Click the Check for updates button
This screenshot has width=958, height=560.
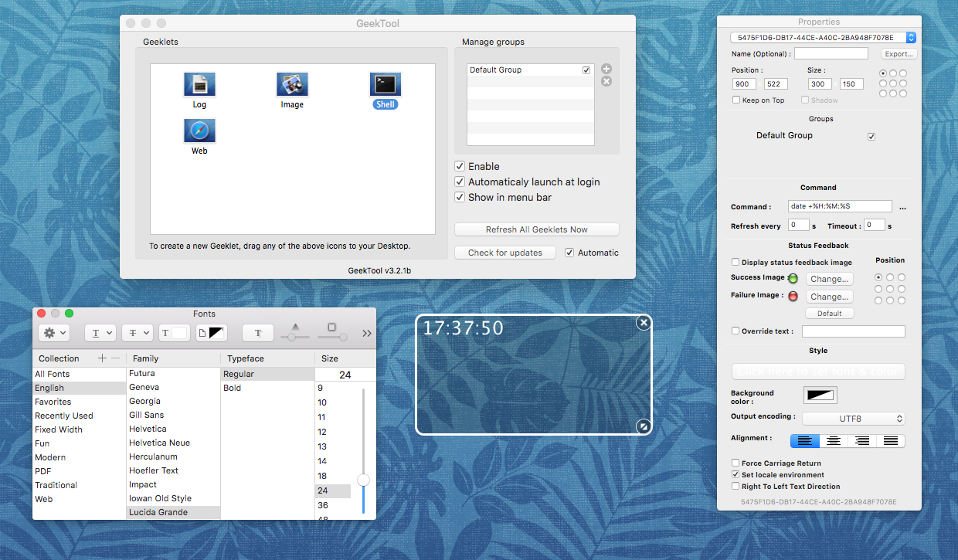(x=504, y=252)
